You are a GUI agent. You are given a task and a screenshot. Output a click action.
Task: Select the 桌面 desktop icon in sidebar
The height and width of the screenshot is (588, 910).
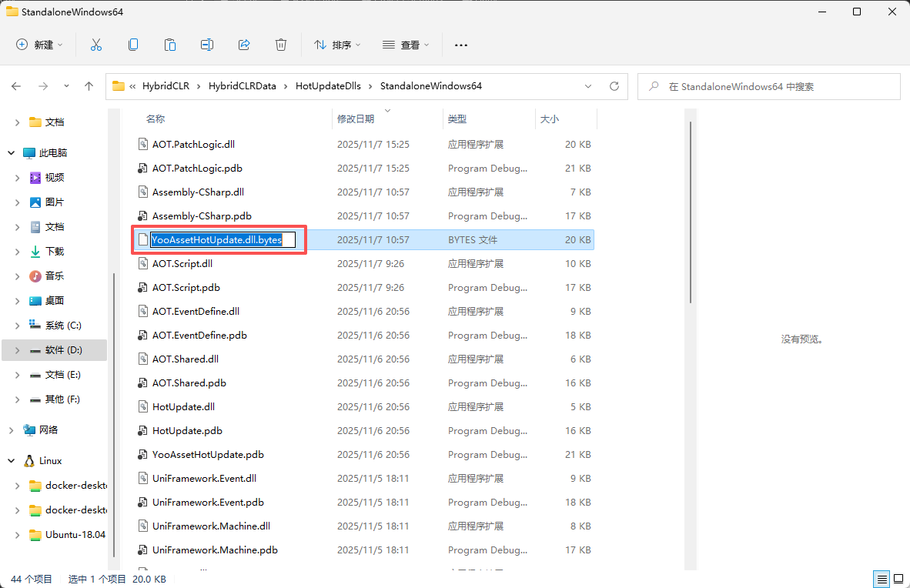click(x=35, y=301)
